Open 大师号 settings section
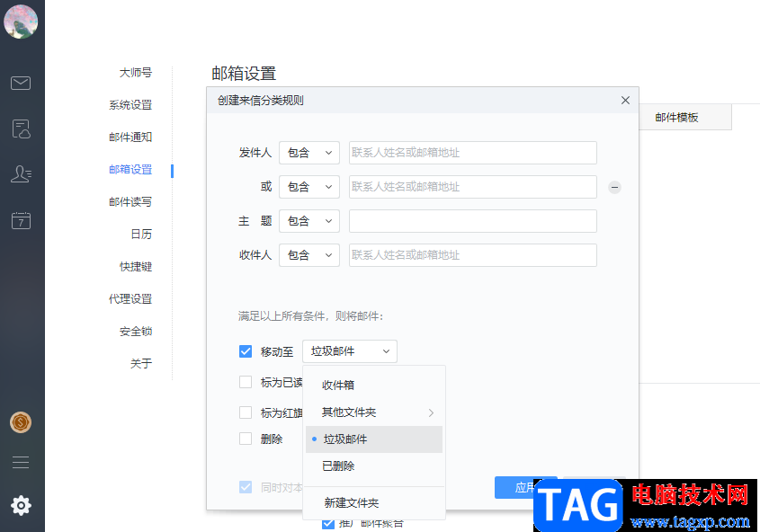 pyautogui.click(x=136, y=73)
